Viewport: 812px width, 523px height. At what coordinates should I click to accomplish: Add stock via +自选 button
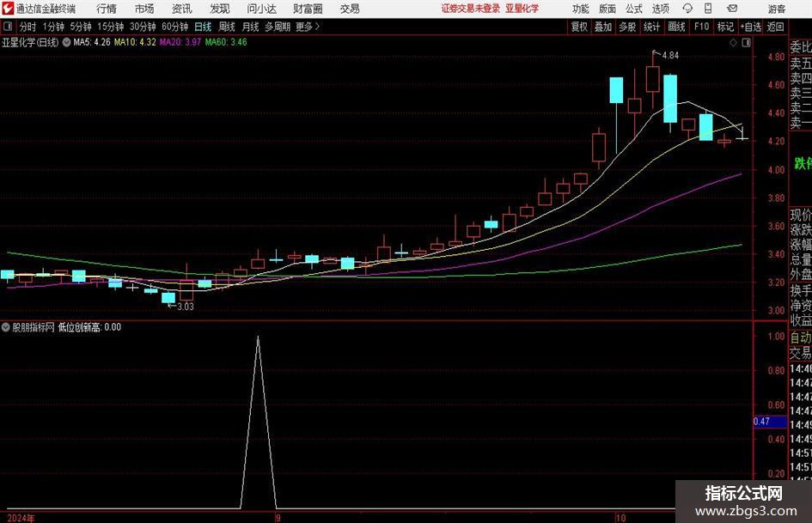click(750, 27)
